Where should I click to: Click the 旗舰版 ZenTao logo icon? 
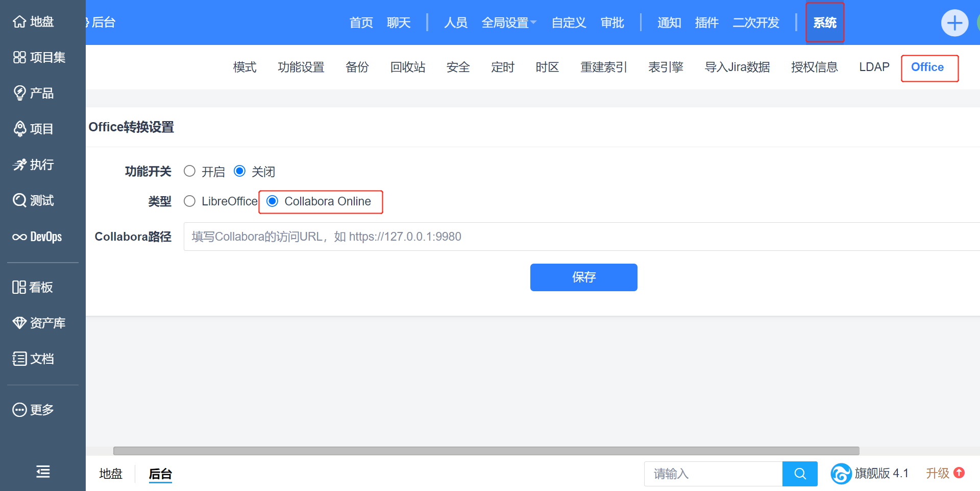pyautogui.click(x=841, y=474)
